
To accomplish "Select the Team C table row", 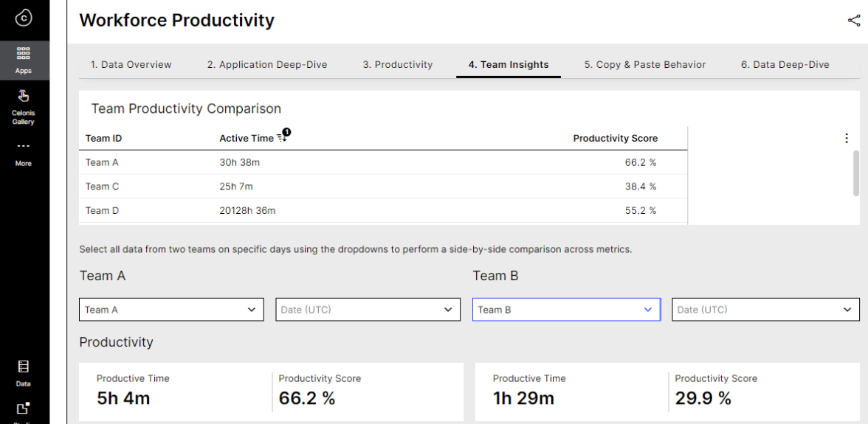I will click(383, 187).
